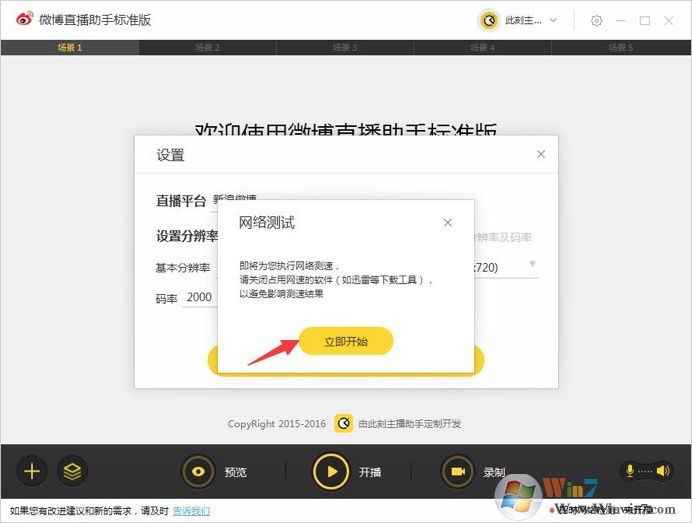
Task: Switch to 场景 4 tab
Action: pos(482,47)
